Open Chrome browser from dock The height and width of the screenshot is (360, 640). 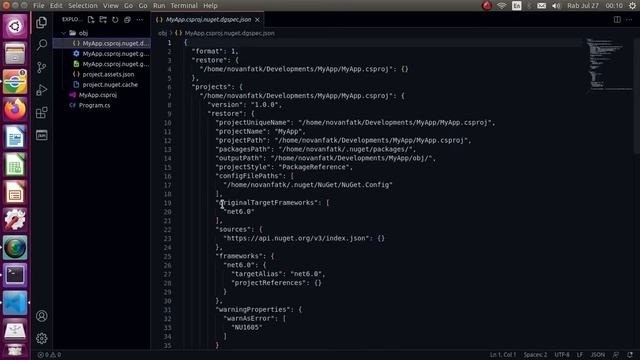point(15,81)
